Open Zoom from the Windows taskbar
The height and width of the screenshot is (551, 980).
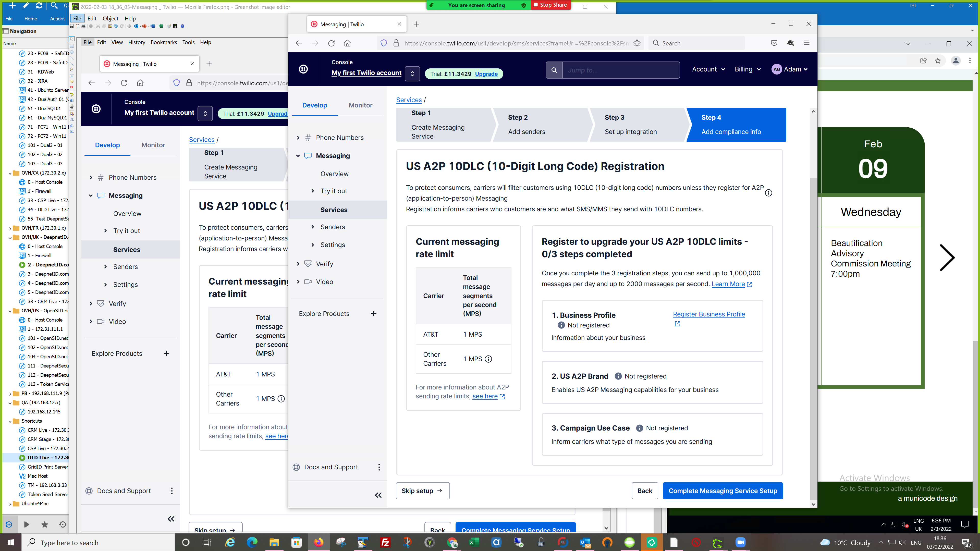pos(740,542)
